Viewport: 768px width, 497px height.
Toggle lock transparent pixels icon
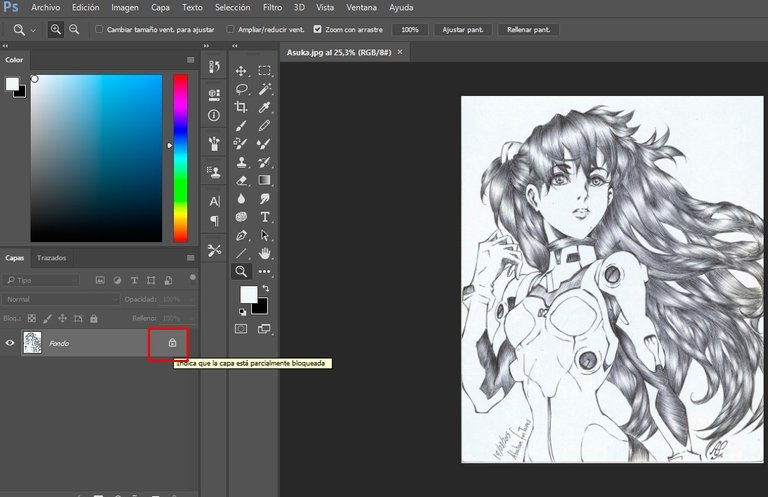point(32,318)
